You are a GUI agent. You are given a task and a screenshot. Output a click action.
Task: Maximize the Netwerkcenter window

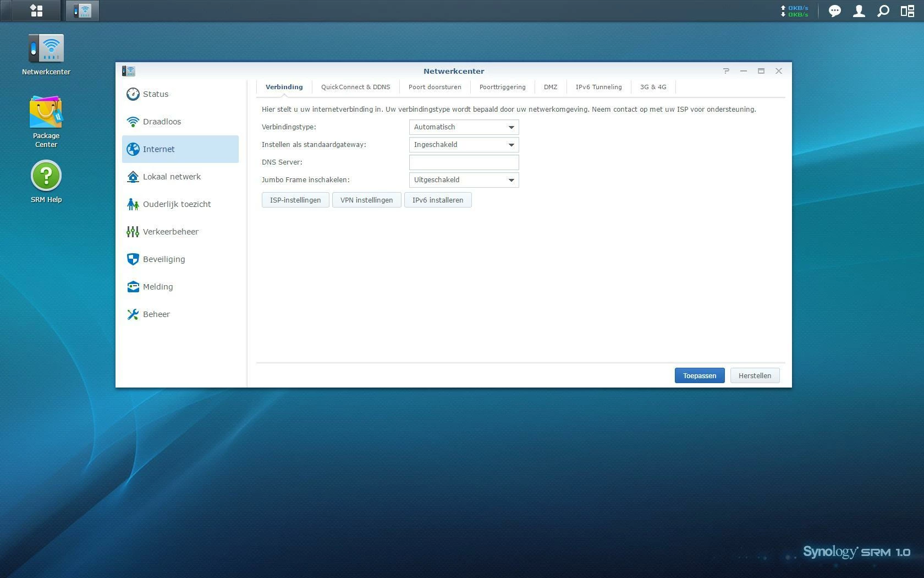click(x=761, y=71)
